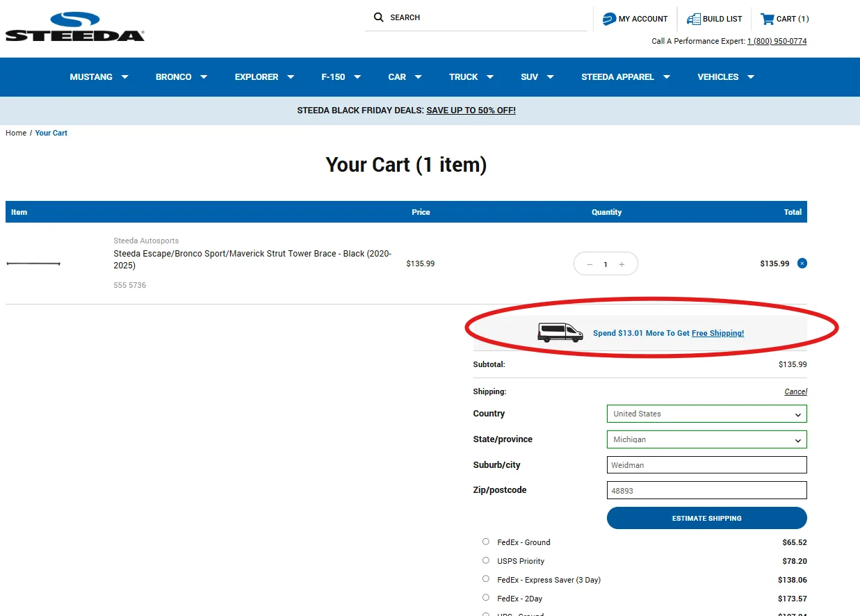860x616 pixels.
Task: Select USPS Priority shipping option
Action: tap(486, 560)
